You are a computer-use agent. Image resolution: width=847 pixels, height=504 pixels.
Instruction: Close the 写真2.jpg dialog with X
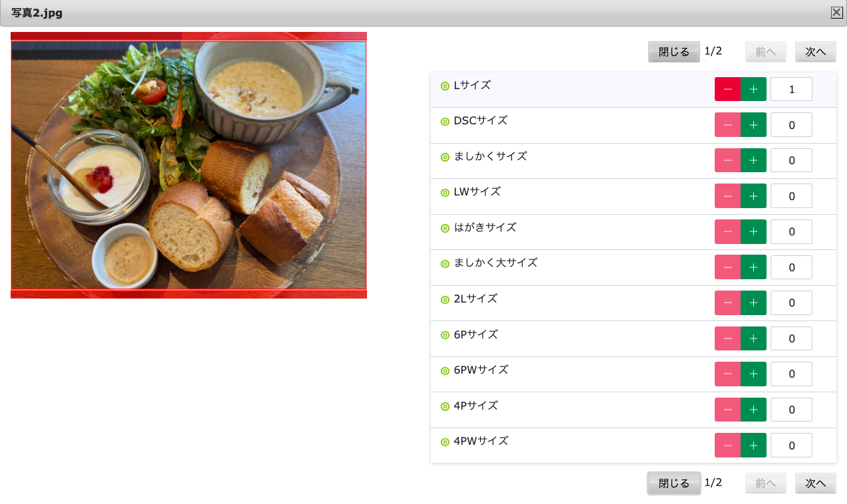pyautogui.click(x=836, y=12)
